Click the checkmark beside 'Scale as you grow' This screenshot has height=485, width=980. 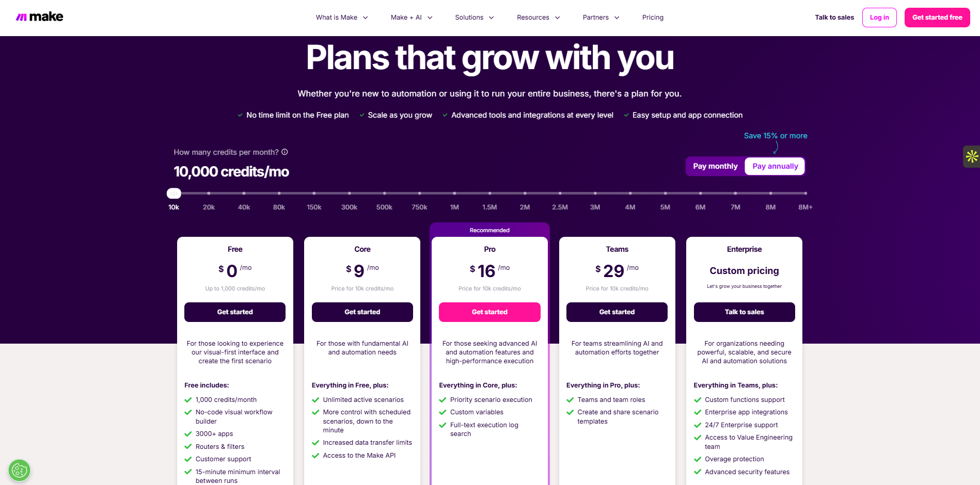coord(361,115)
